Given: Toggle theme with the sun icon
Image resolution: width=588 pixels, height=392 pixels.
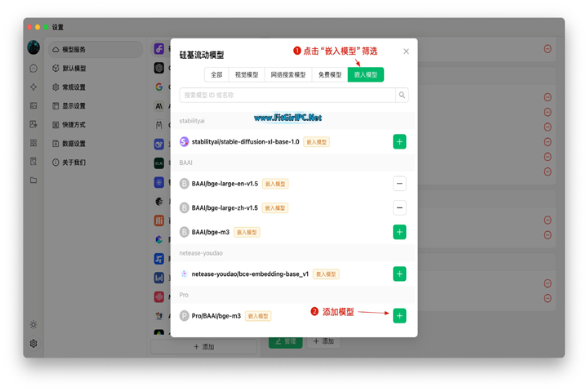Looking at the screenshot, I should 33,325.
